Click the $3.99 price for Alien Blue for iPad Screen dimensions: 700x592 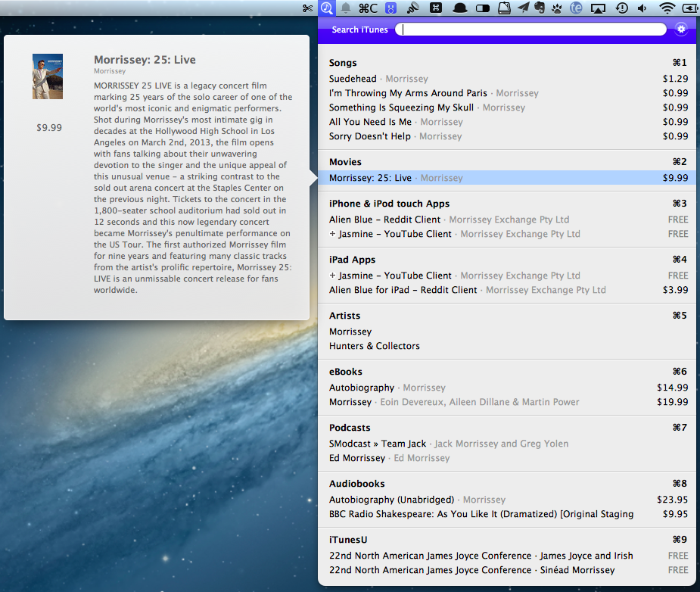675,290
